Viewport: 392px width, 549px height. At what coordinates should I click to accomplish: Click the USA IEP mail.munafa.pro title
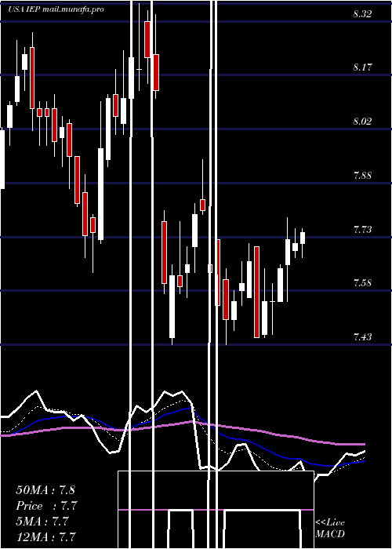(x=56, y=9)
